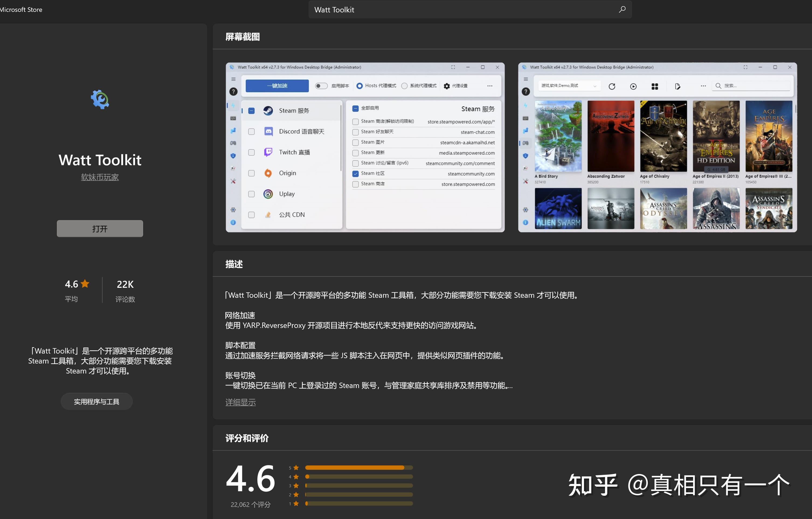This screenshot has height=519, width=812.
Task: Click the 4-star rating bar
Action: tap(359, 477)
